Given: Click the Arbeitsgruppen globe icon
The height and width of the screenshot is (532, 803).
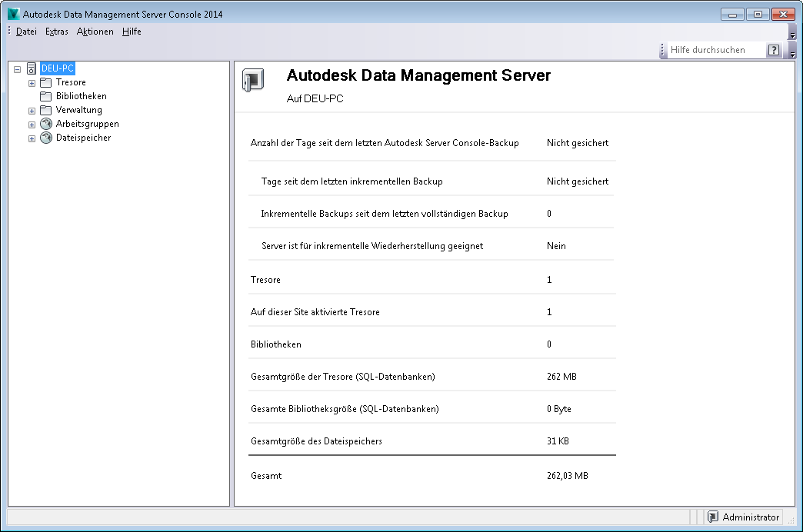Looking at the screenshot, I should point(46,124).
